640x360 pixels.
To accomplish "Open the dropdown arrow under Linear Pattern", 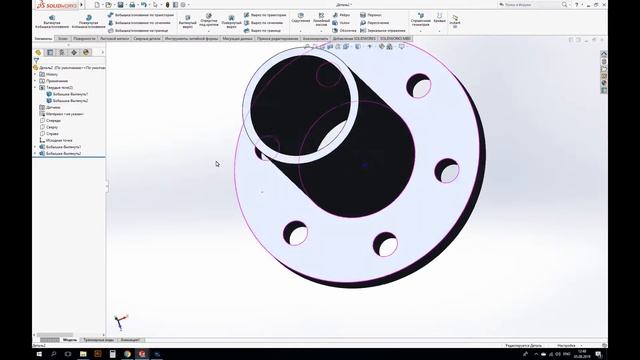I will click(x=322, y=31).
